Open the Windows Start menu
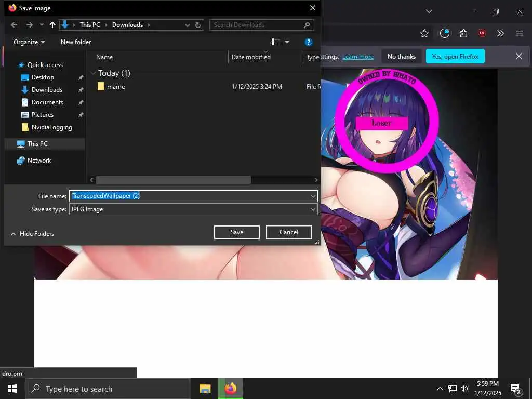 click(x=12, y=389)
